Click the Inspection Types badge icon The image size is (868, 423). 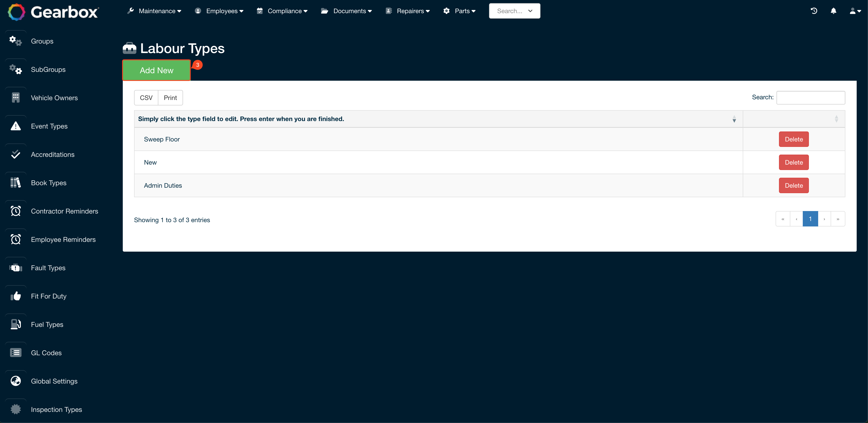click(15, 409)
